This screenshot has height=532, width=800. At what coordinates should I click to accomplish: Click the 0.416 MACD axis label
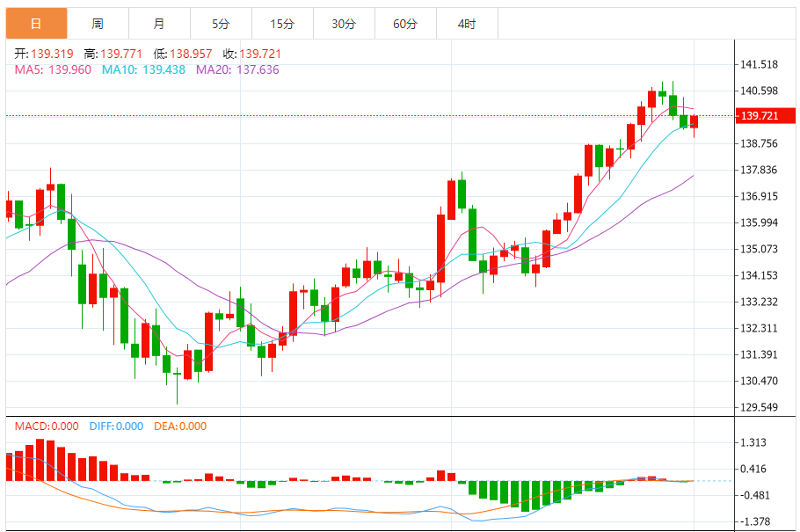click(753, 470)
